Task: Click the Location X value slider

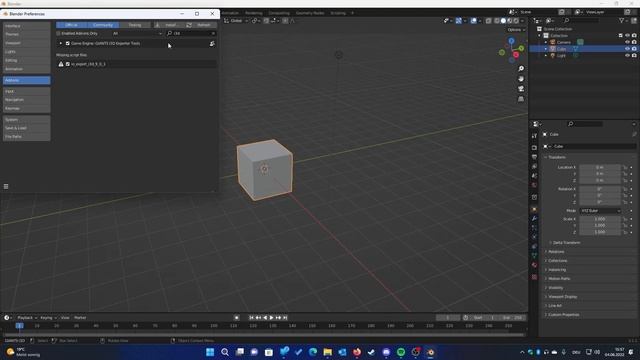Action: click(x=600, y=167)
